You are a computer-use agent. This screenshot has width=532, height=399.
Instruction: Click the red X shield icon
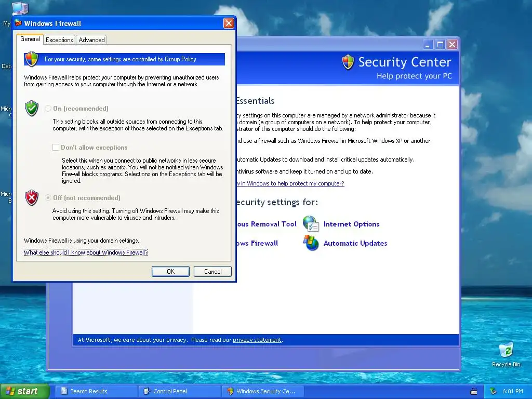32,198
